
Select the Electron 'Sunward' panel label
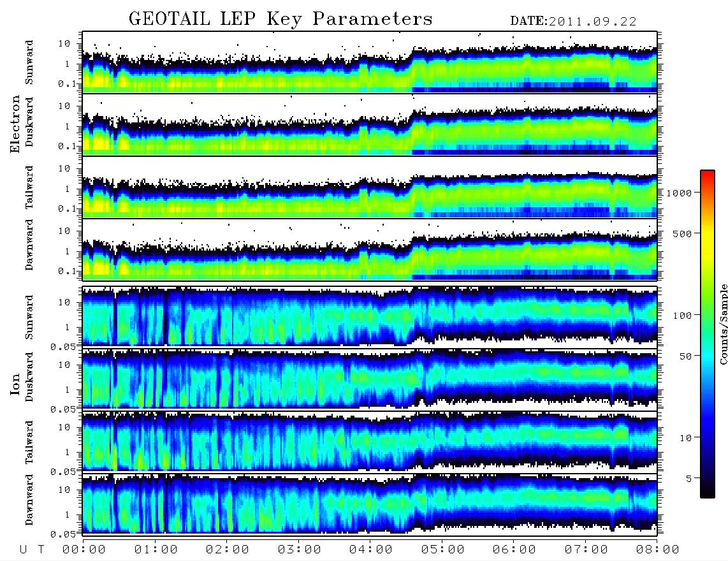tap(29, 62)
